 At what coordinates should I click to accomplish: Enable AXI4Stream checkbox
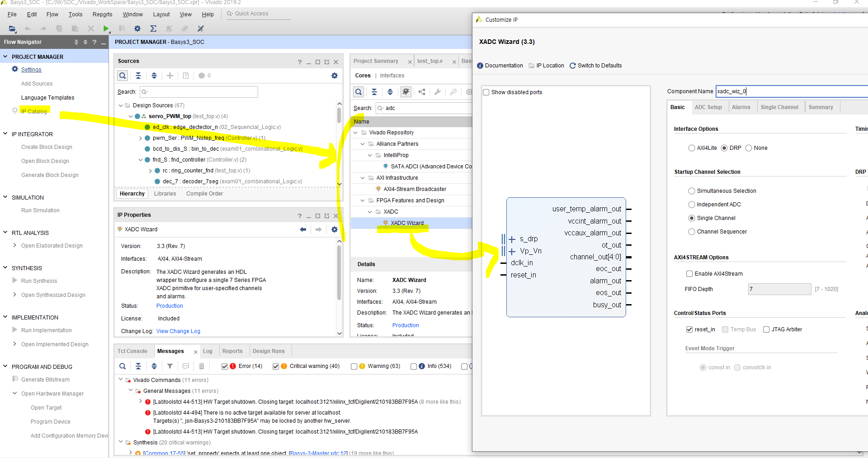click(689, 274)
